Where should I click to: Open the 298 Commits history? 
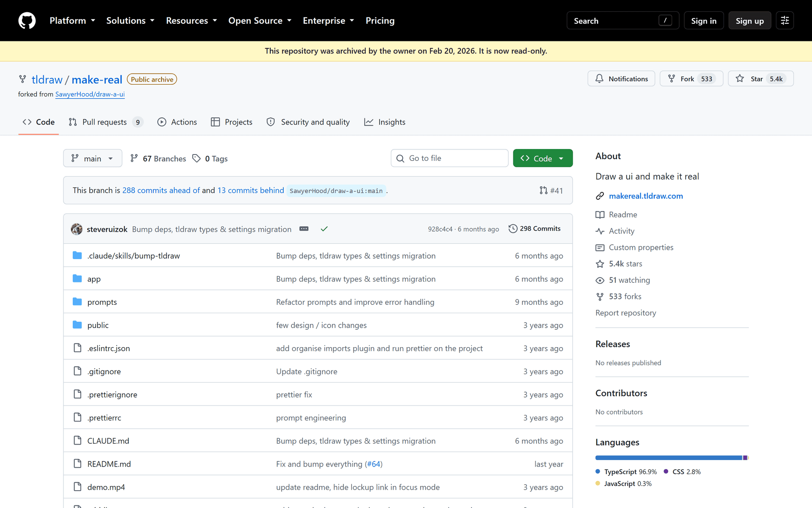click(x=535, y=229)
